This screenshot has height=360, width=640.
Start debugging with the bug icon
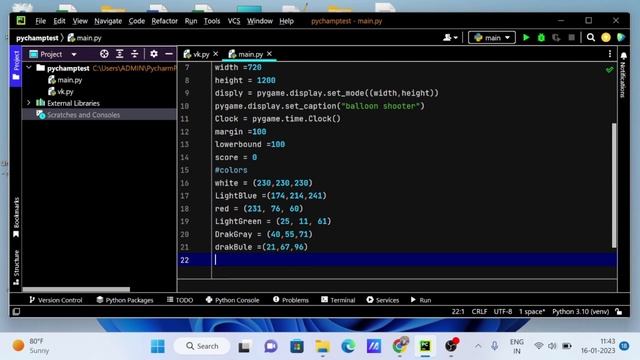tap(541, 38)
